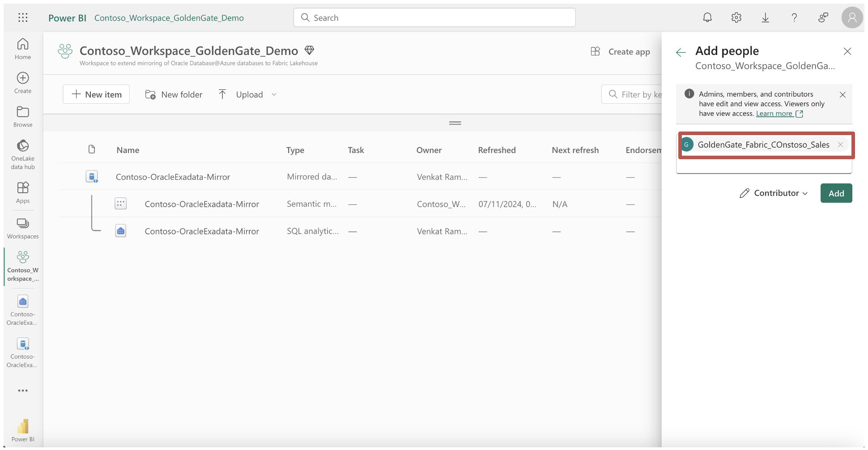Open the SQL analytics endpoint icon
The height and width of the screenshot is (450, 868).
click(120, 230)
